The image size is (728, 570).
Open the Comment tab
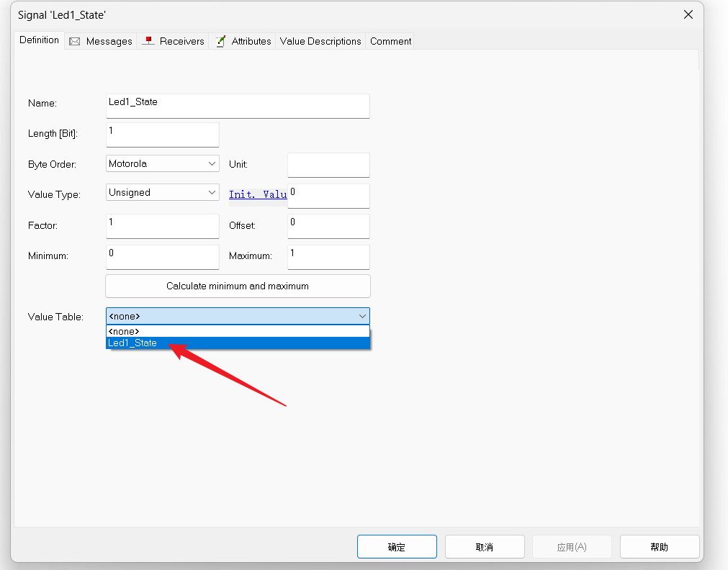(x=390, y=41)
